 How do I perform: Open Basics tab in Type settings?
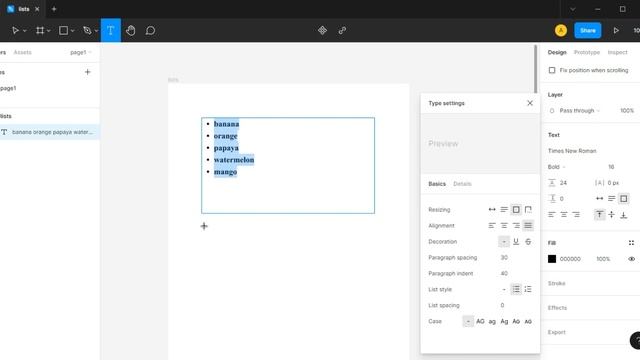click(437, 184)
